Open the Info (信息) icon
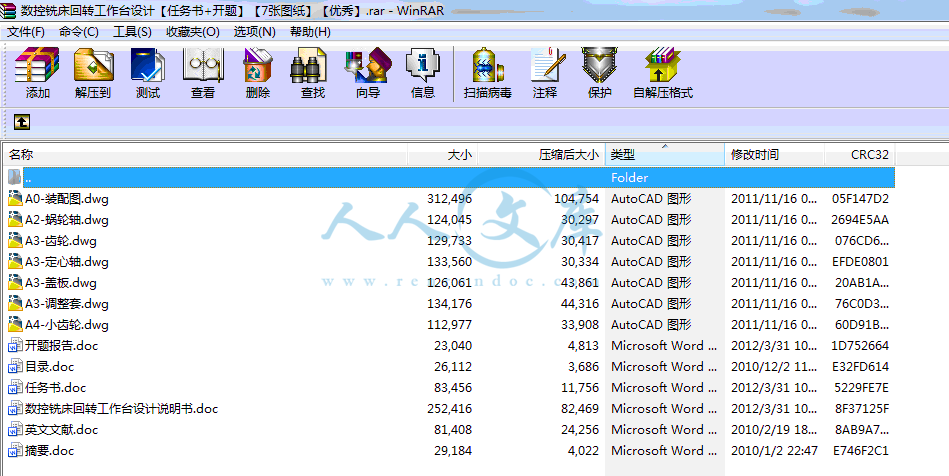 coord(422,65)
